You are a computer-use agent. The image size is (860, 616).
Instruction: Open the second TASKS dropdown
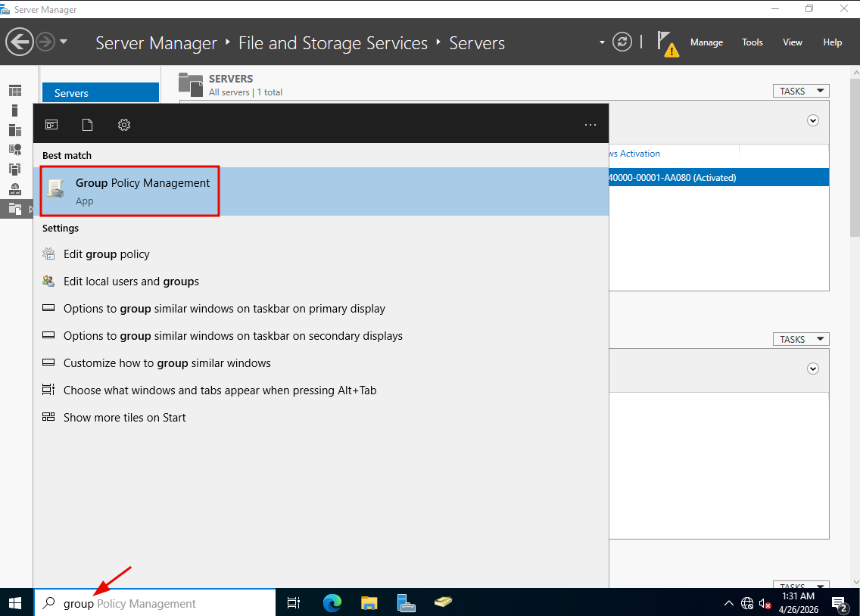coord(801,339)
